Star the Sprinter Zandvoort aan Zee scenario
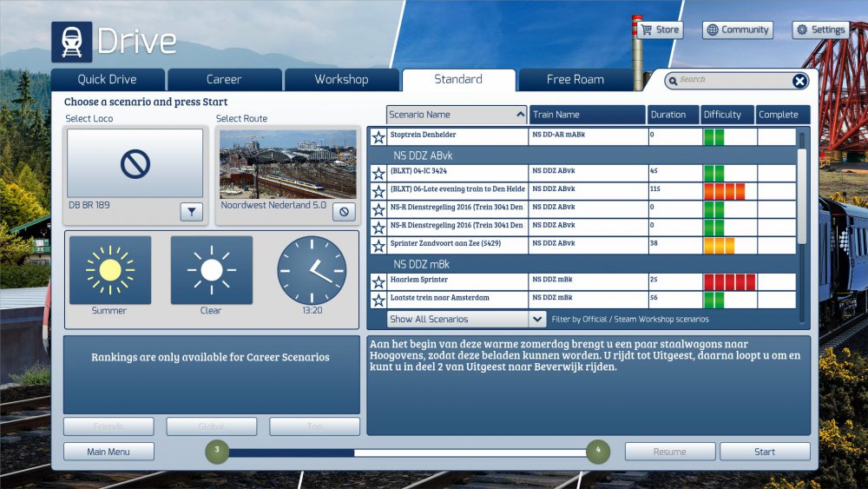The width and height of the screenshot is (868, 489). click(378, 246)
